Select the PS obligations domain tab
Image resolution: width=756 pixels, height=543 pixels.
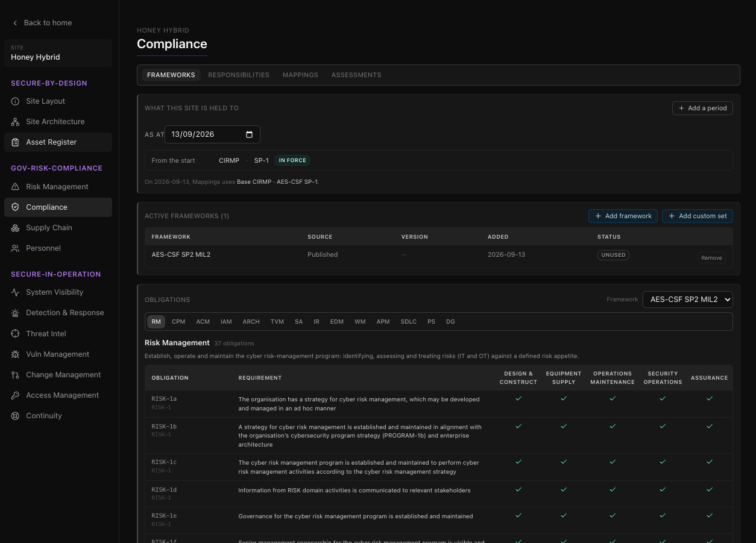(431, 322)
